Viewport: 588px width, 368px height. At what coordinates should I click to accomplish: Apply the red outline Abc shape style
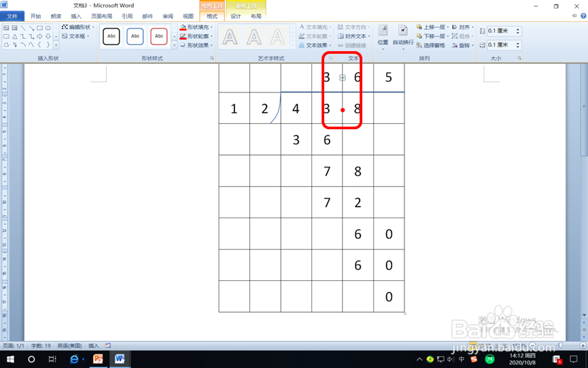pos(159,36)
